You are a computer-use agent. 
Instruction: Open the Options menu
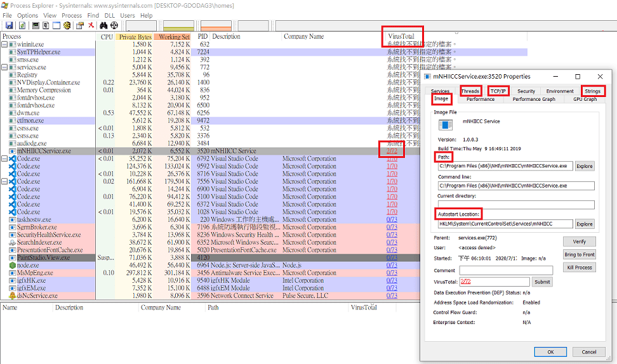tap(27, 15)
